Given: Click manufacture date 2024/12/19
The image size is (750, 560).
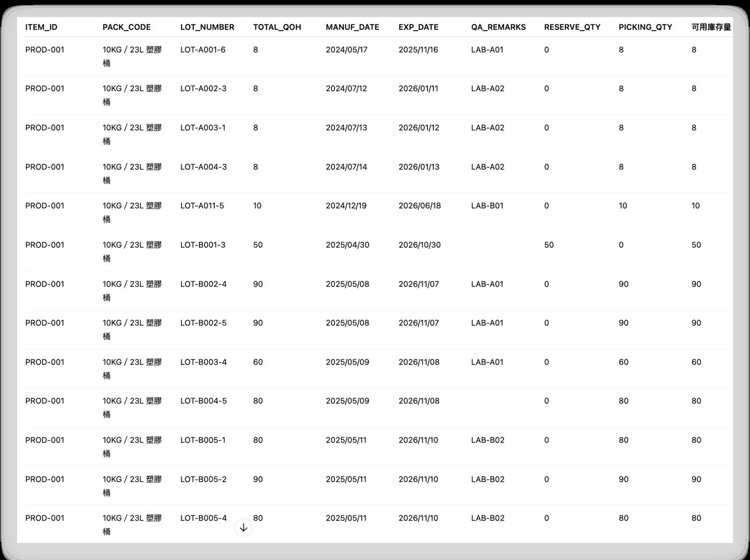Looking at the screenshot, I should click(346, 206).
